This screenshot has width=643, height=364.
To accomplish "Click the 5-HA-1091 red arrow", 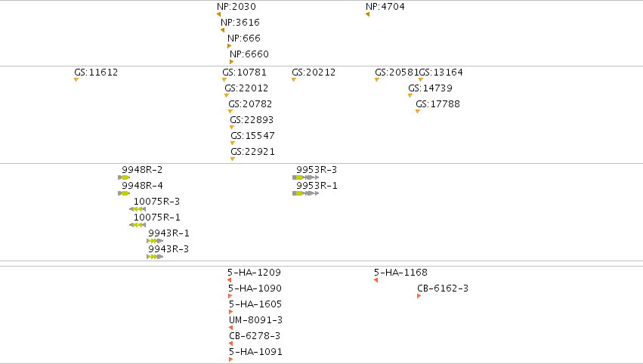I will pos(231,359).
